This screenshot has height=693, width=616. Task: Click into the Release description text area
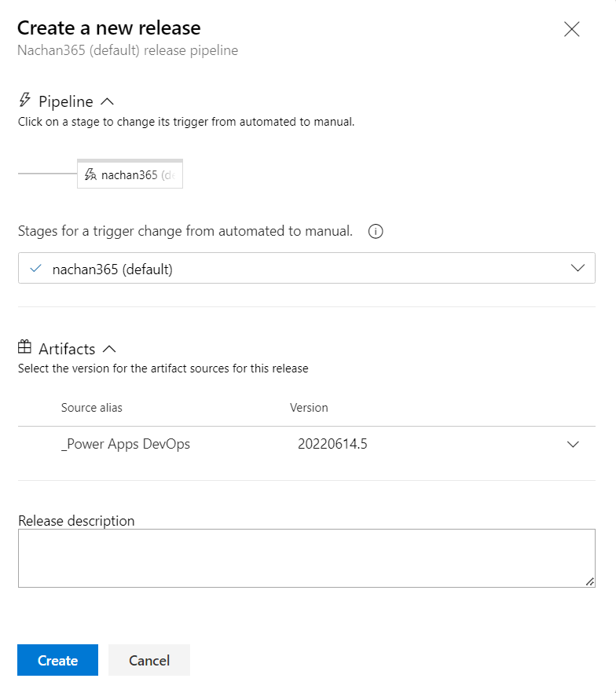tap(306, 558)
